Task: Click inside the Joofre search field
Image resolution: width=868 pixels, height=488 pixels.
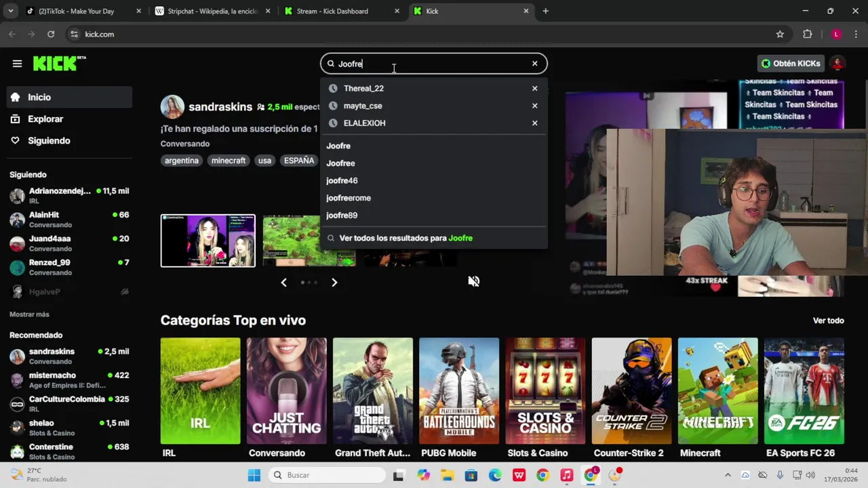Action: (433, 64)
